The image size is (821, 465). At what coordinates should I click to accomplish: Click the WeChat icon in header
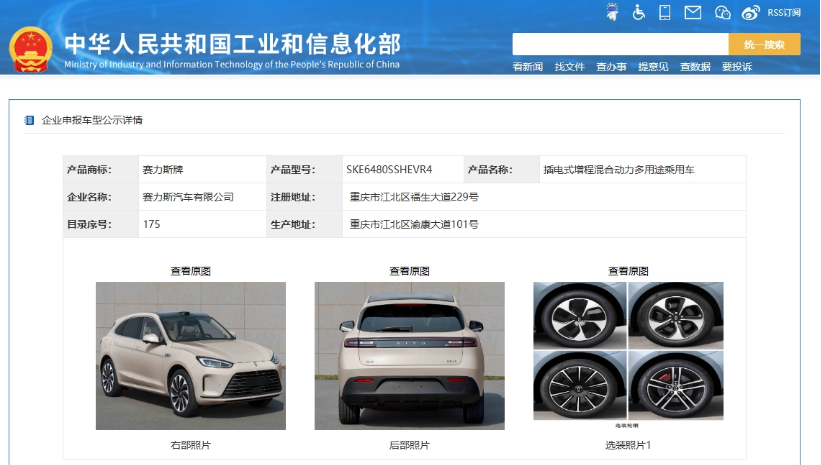point(723,12)
